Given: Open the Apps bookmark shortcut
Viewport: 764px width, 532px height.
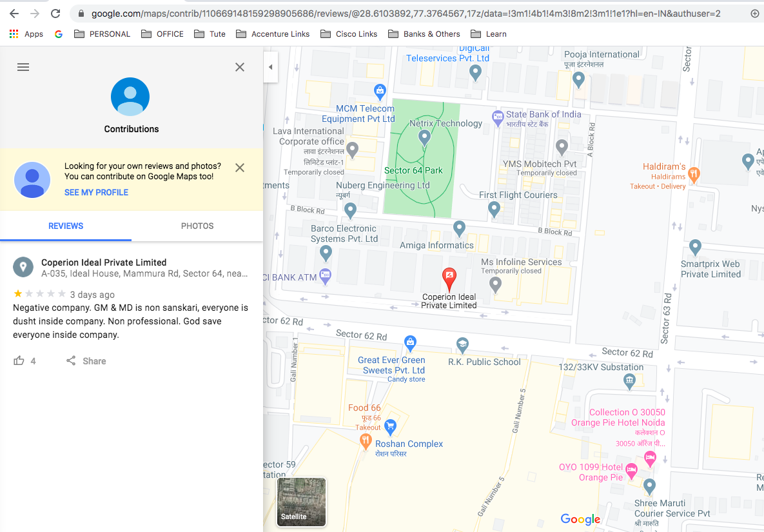Looking at the screenshot, I should click(26, 34).
